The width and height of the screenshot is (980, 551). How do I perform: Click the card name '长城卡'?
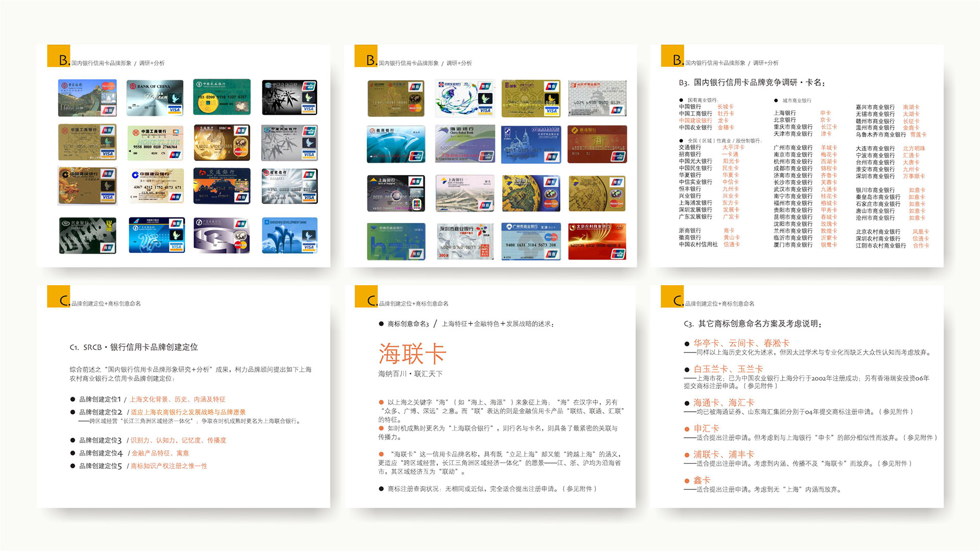(725, 107)
